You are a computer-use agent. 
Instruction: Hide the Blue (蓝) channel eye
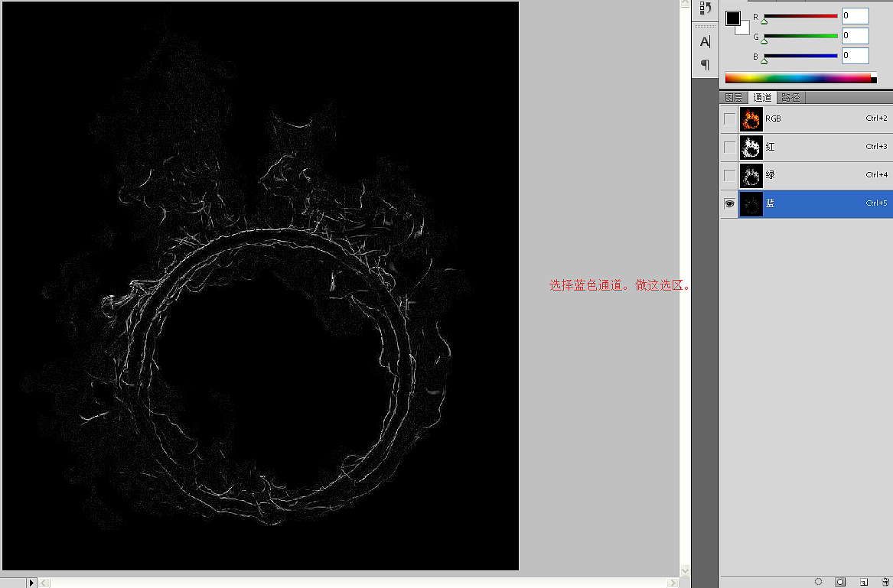coord(729,203)
